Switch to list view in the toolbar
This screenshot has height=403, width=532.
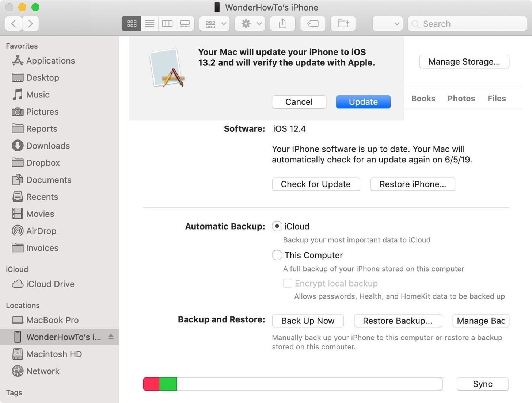pos(149,23)
